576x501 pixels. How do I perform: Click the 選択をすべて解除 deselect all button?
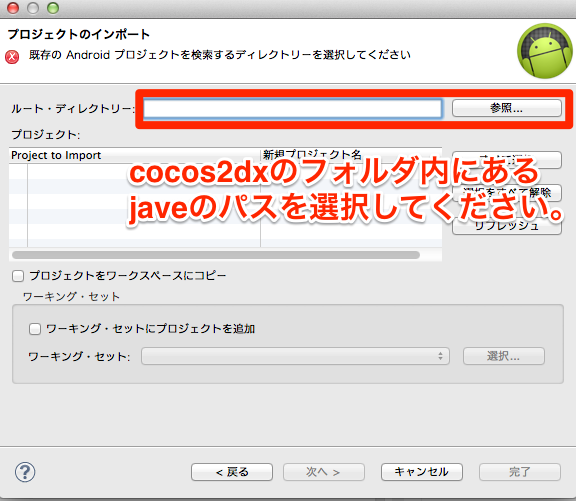coord(507,193)
